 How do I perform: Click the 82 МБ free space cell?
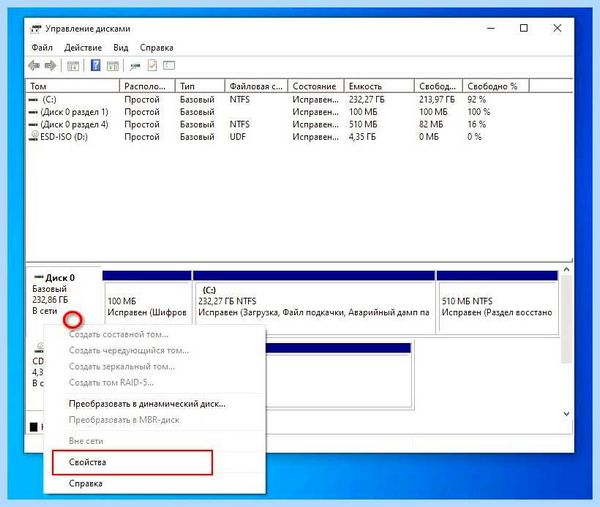click(x=431, y=124)
